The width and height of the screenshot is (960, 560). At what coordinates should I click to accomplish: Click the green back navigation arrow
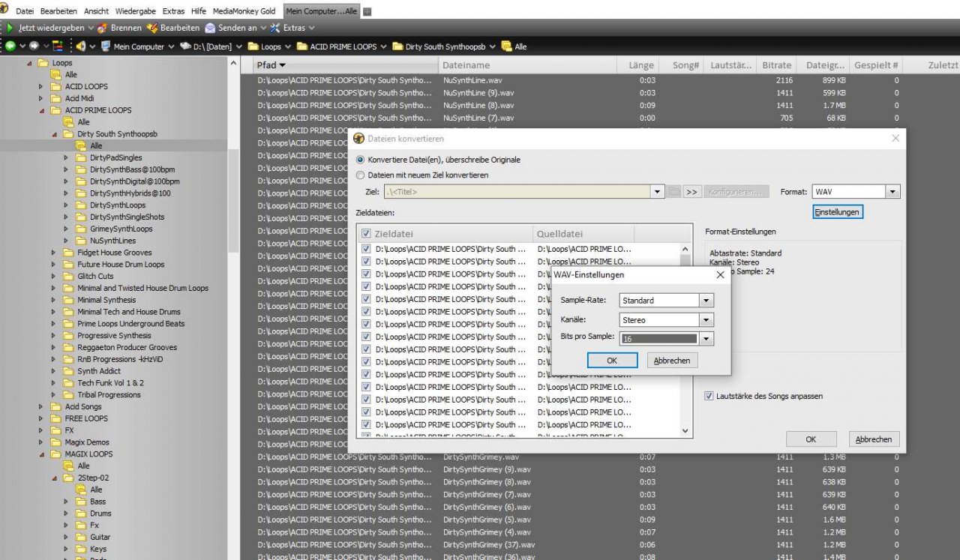(10, 46)
